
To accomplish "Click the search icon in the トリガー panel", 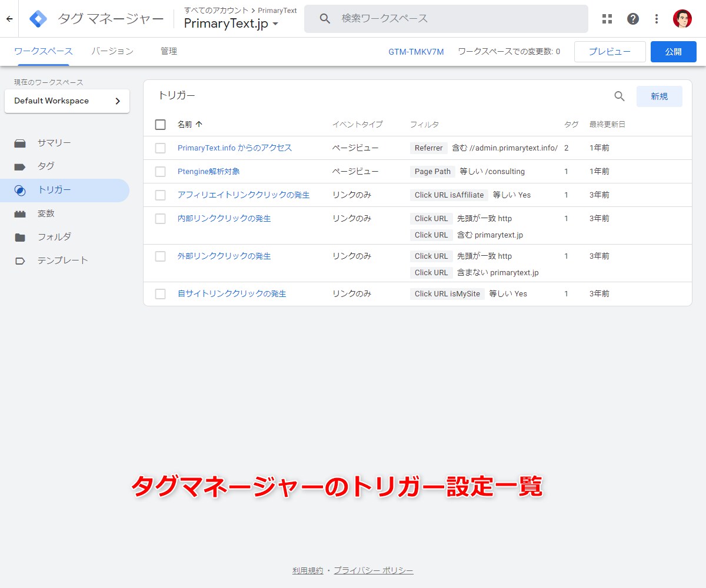I will [620, 96].
